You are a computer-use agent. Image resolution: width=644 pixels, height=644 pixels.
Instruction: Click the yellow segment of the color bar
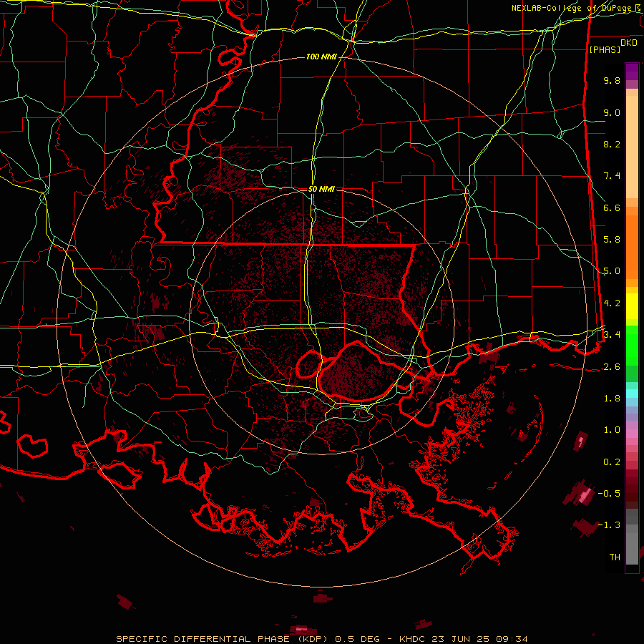pos(632,306)
